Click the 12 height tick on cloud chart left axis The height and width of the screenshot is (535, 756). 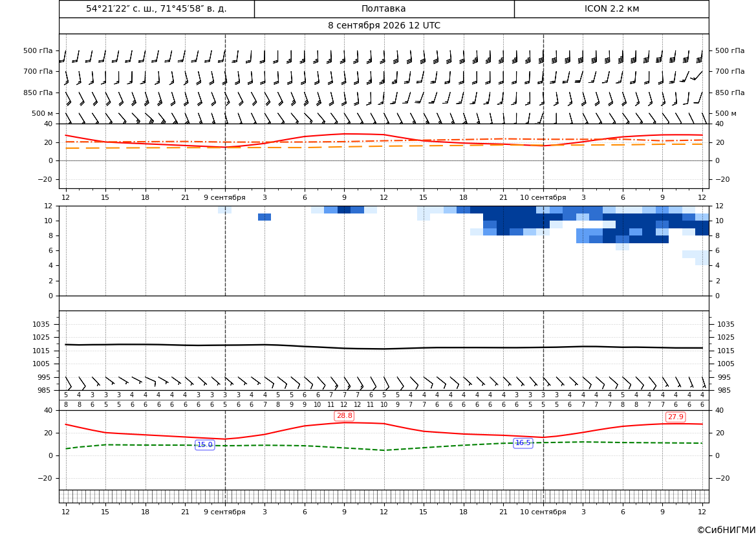[49, 206]
